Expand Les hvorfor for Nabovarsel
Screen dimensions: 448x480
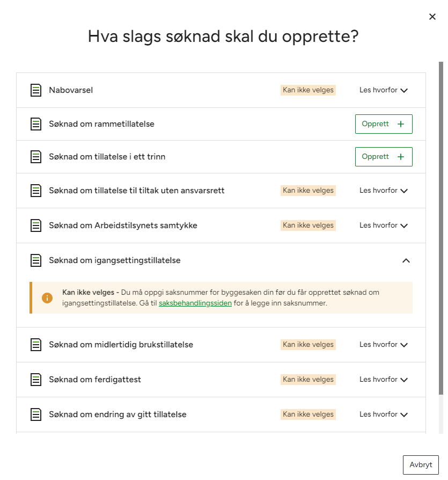(384, 90)
